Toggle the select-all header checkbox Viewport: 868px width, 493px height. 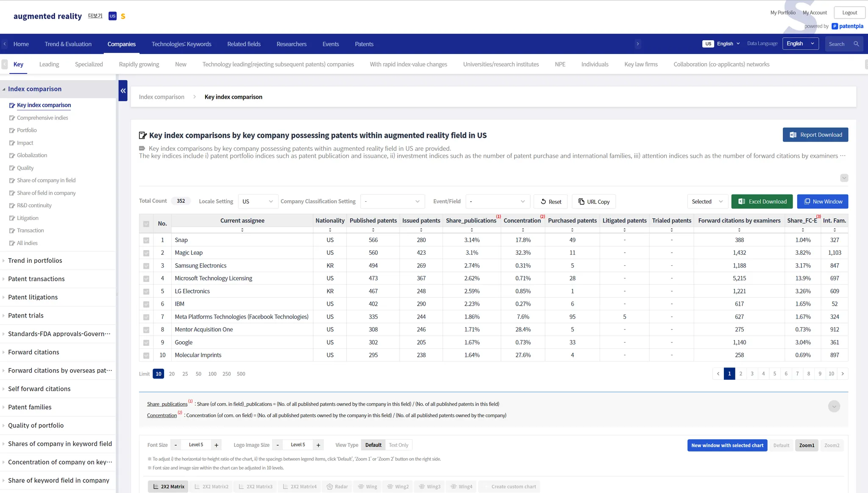pos(146,224)
